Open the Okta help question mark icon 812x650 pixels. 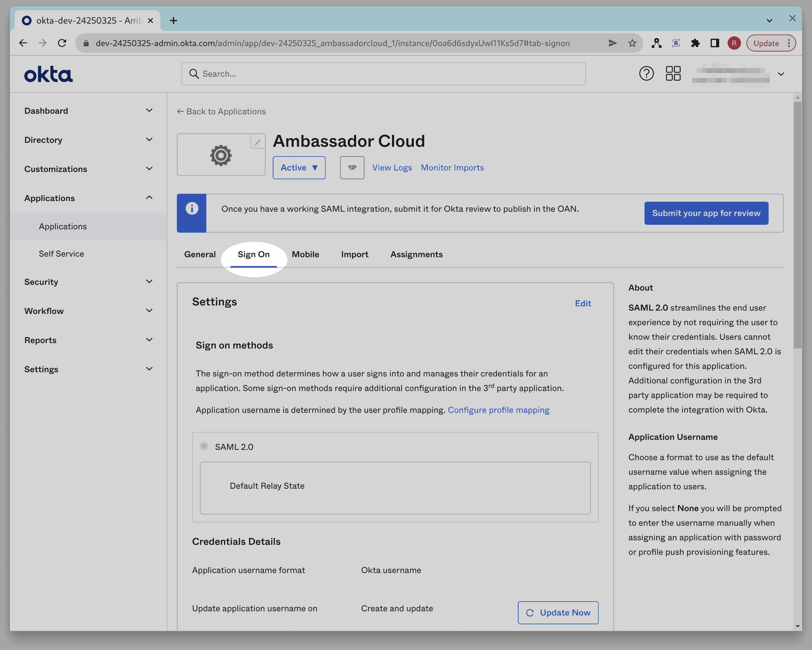tap(646, 74)
